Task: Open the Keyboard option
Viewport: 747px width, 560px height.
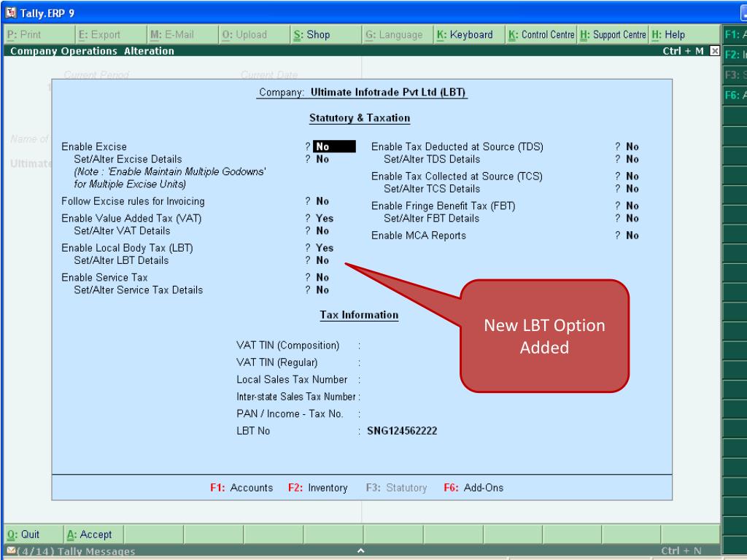Action: 469,35
